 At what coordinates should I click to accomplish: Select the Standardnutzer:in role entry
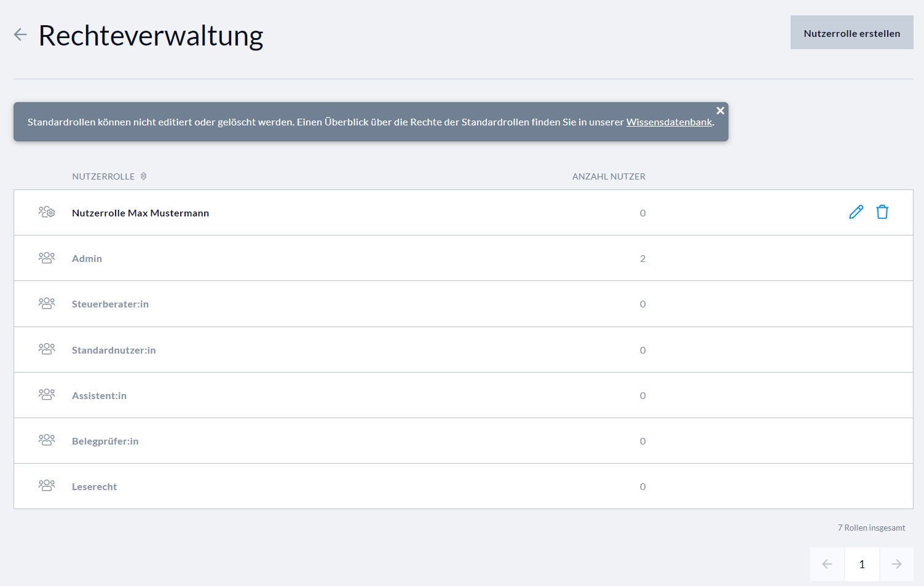[x=114, y=350]
